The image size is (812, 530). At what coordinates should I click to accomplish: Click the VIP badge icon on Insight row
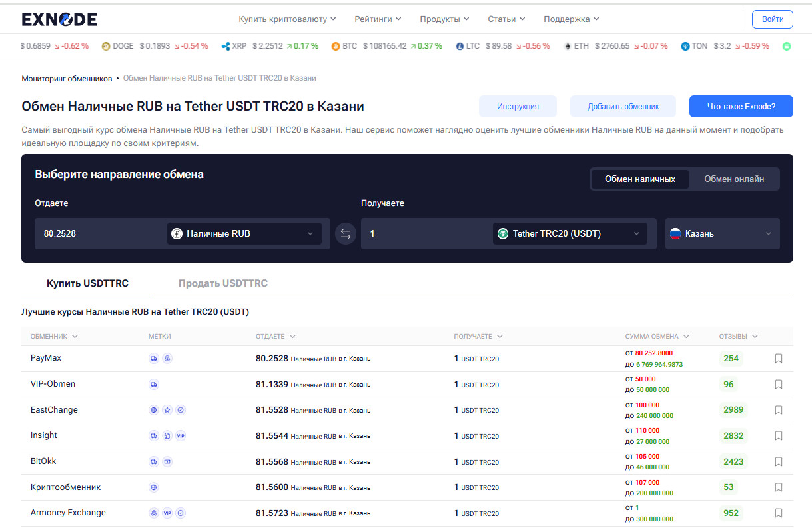point(181,436)
